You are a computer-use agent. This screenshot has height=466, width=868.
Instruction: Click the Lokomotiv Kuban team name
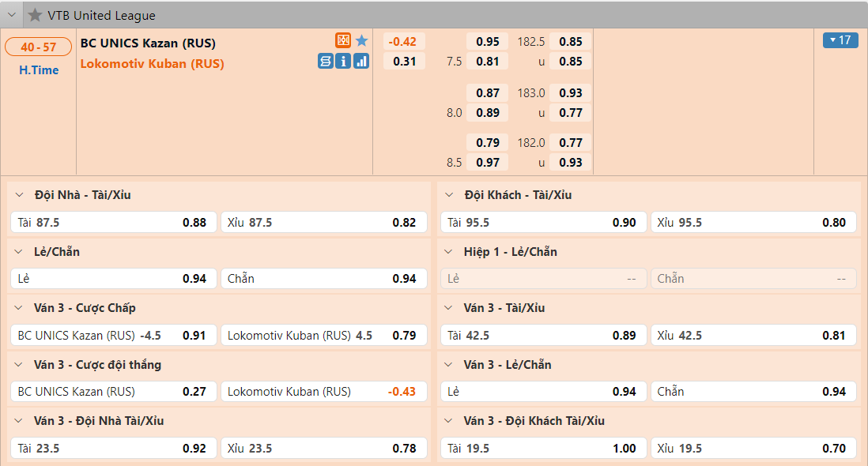pyautogui.click(x=153, y=64)
